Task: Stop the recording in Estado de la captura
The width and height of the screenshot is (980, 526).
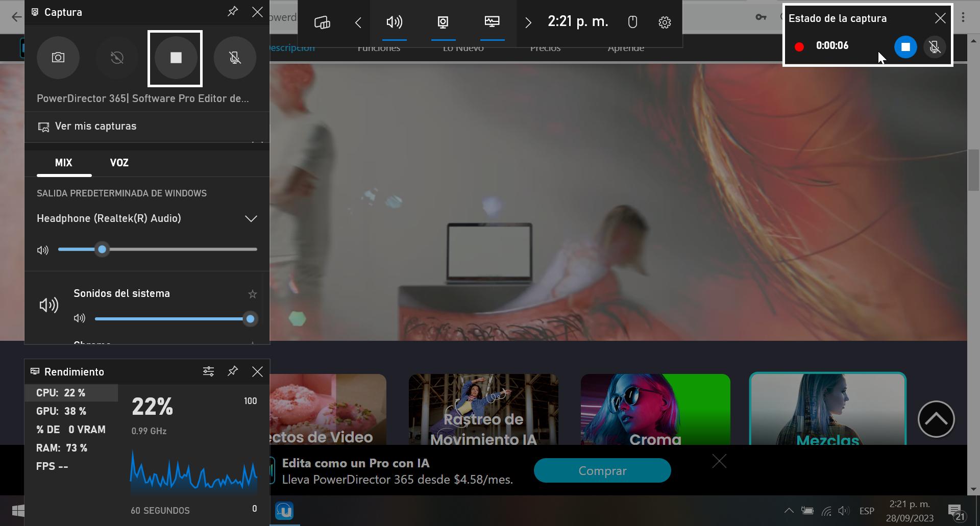Action: click(x=906, y=46)
